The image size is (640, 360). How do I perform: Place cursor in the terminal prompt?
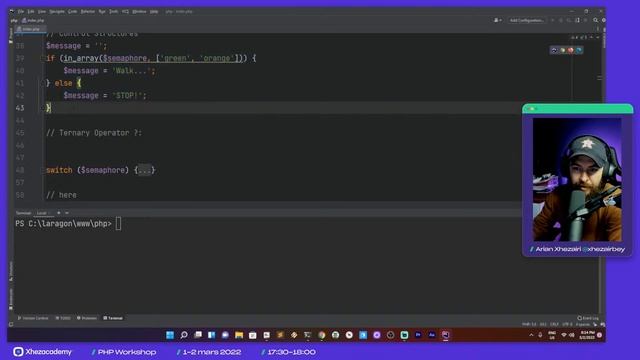(118, 224)
